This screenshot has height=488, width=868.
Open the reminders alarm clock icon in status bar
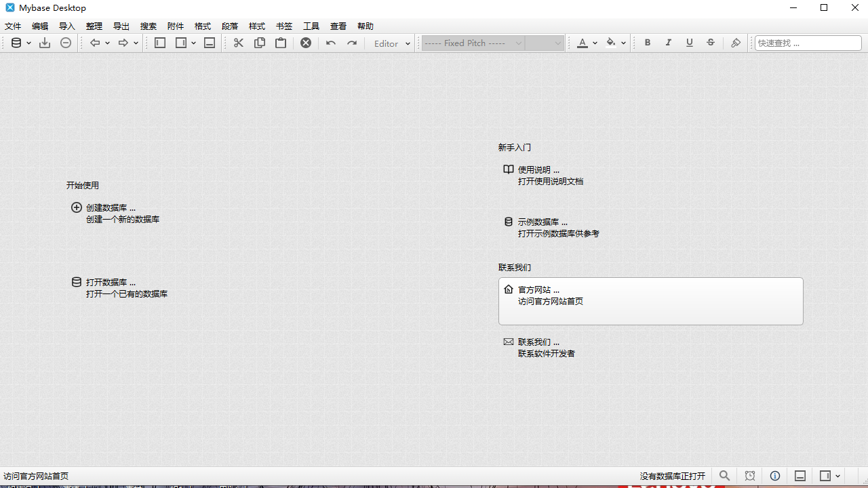coord(750,476)
